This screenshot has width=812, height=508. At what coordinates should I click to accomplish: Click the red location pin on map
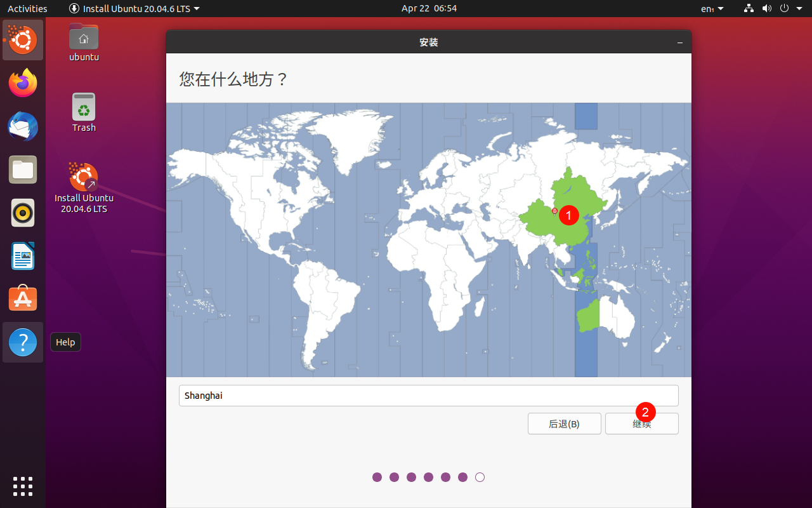coord(554,211)
